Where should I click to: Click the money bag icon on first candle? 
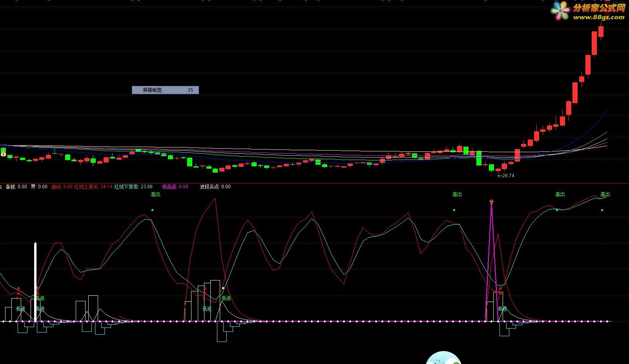pyautogui.click(x=3, y=153)
